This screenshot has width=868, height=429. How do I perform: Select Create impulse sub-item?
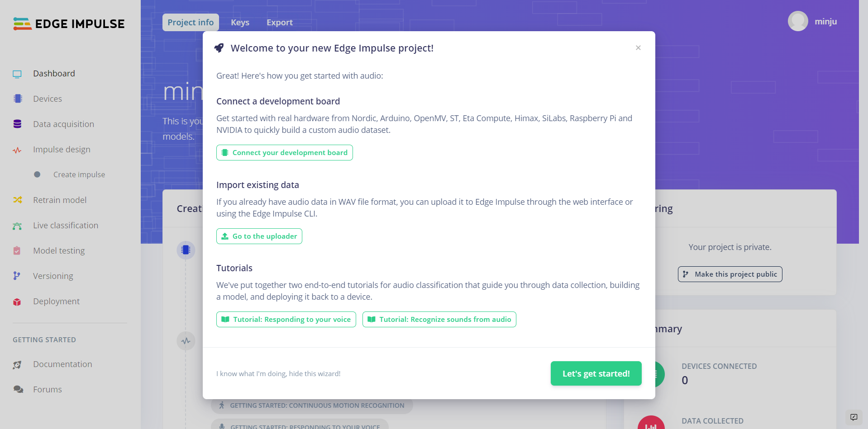coord(79,174)
